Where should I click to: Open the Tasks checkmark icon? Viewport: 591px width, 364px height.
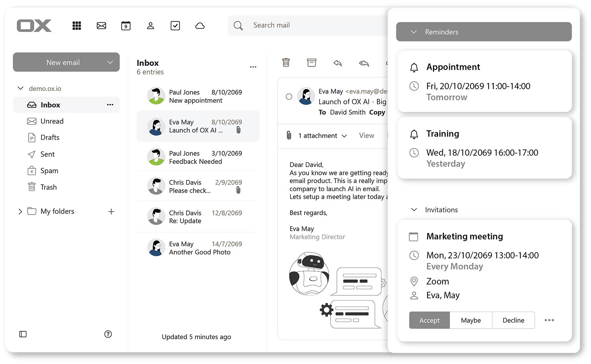click(175, 26)
